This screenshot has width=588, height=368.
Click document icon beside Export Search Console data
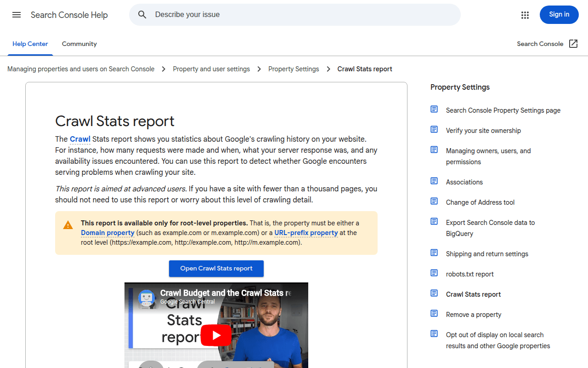tap(434, 221)
